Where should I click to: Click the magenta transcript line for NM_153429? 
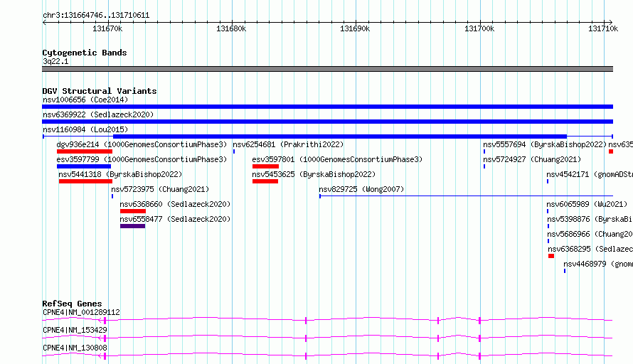tap(327, 338)
